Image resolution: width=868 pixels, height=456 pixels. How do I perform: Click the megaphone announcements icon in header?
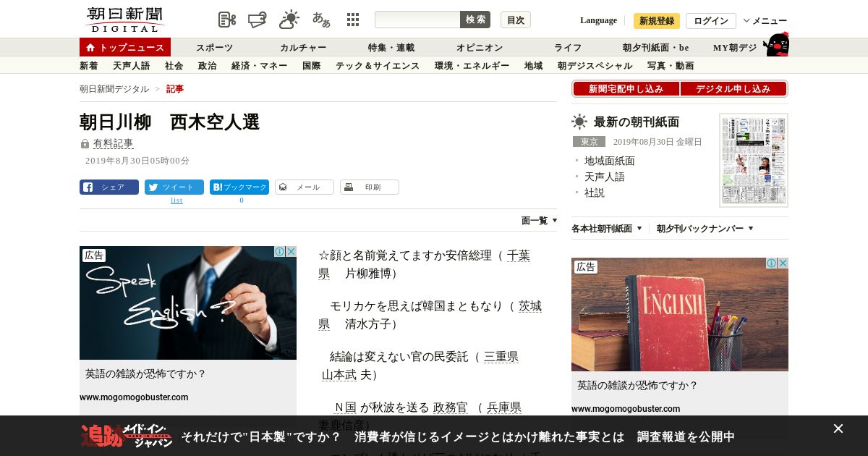[x=258, y=20]
